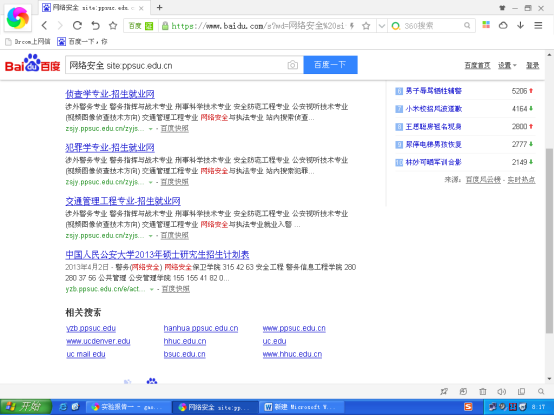Click related search uc.edu

point(274,341)
